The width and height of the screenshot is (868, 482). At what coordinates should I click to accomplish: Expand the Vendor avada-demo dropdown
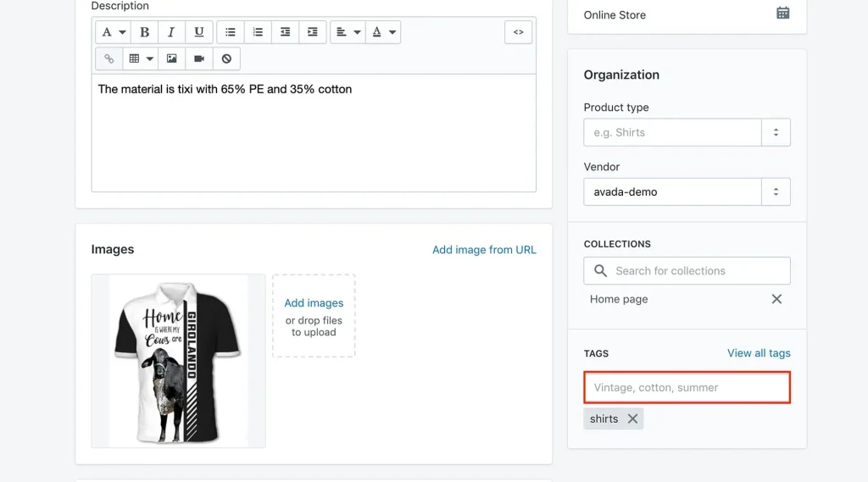[775, 191]
